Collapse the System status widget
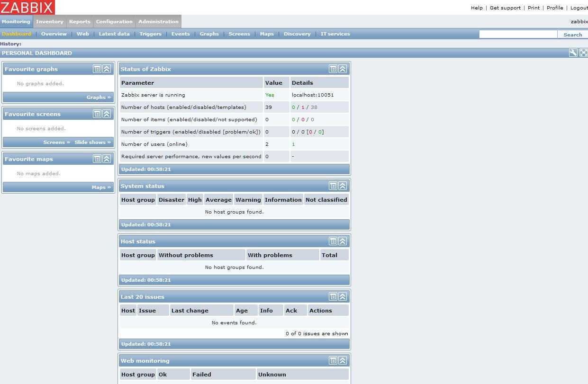Image resolution: width=588 pixels, height=384 pixels. (x=343, y=186)
